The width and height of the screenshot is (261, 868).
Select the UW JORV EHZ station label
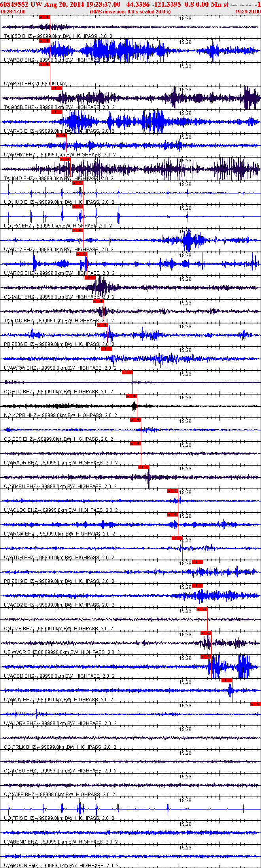60,723
